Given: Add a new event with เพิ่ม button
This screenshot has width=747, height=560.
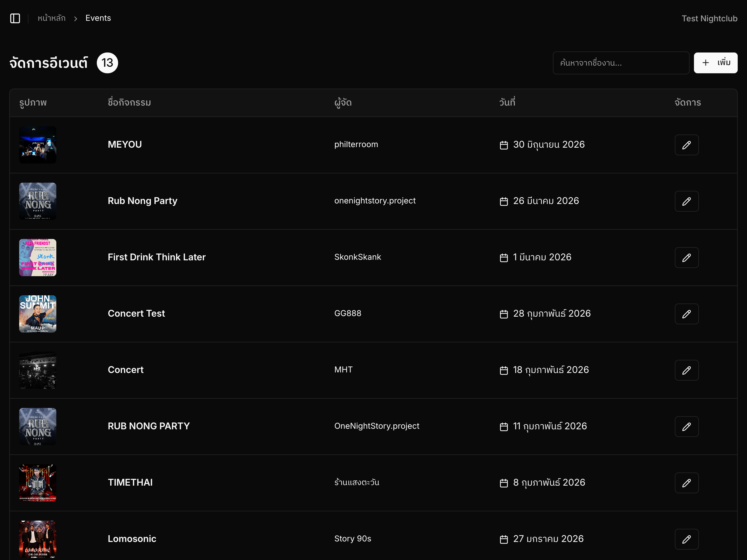Looking at the screenshot, I should click(x=716, y=63).
